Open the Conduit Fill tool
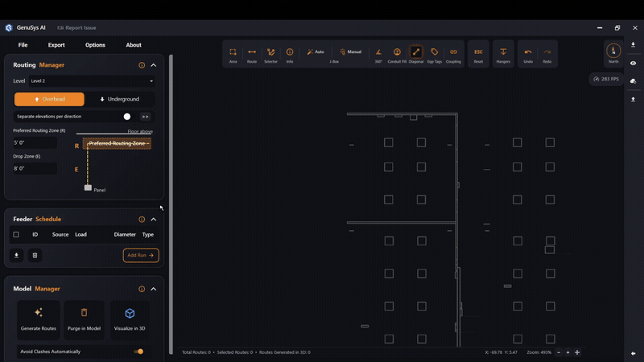644x362 pixels. [x=397, y=55]
